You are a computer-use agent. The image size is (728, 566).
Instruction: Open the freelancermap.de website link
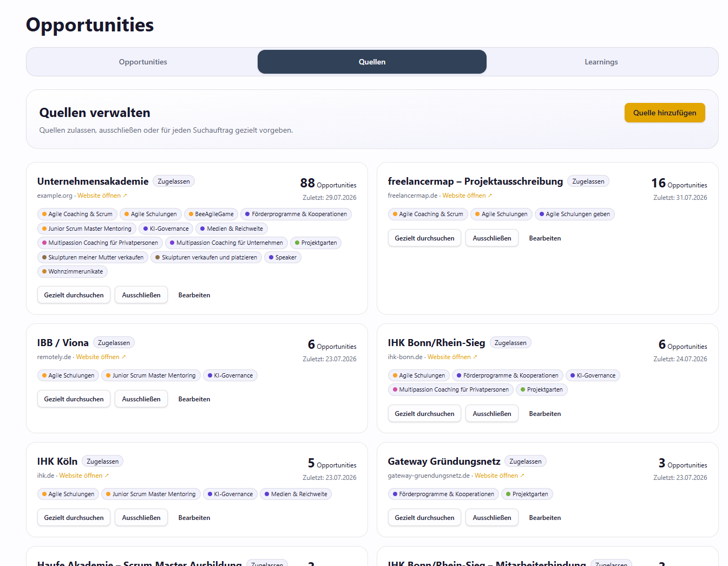click(467, 196)
